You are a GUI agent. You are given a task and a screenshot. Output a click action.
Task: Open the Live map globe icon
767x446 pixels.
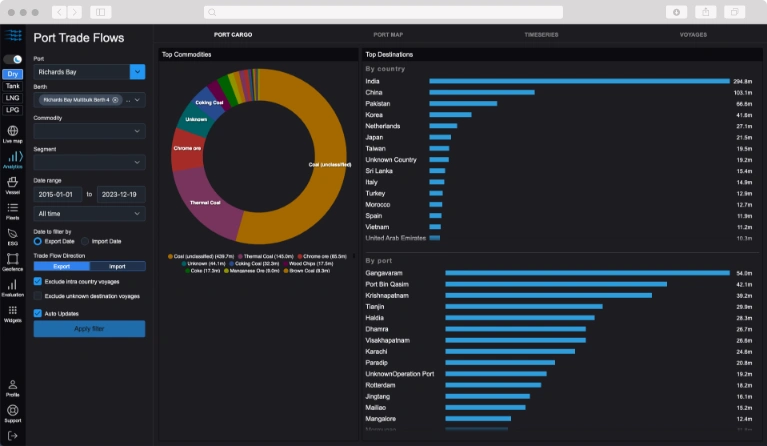point(13,131)
